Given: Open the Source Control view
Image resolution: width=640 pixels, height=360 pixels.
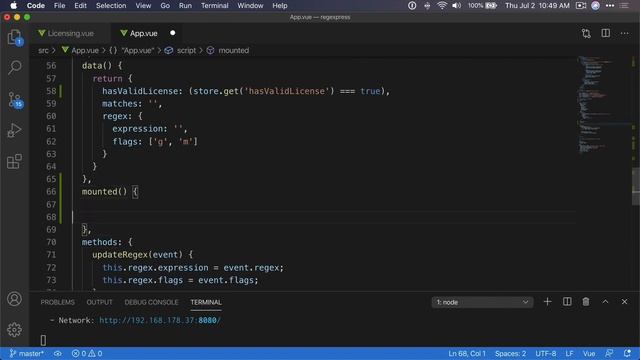Looking at the screenshot, I should click(15, 100).
